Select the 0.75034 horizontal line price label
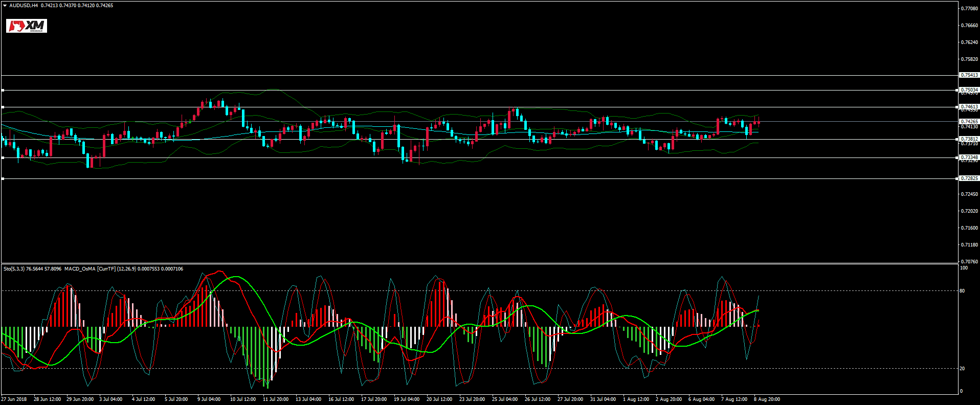 point(969,90)
